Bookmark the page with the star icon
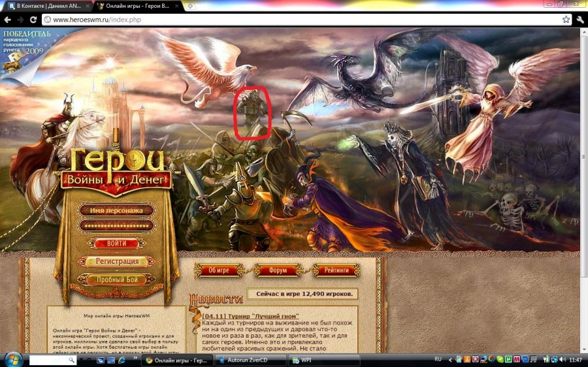Viewport: 588px width, 367px height. click(566, 20)
